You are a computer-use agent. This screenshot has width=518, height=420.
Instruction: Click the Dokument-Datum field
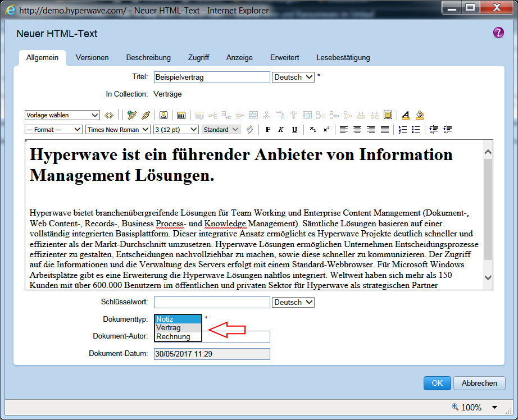pyautogui.click(x=212, y=354)
